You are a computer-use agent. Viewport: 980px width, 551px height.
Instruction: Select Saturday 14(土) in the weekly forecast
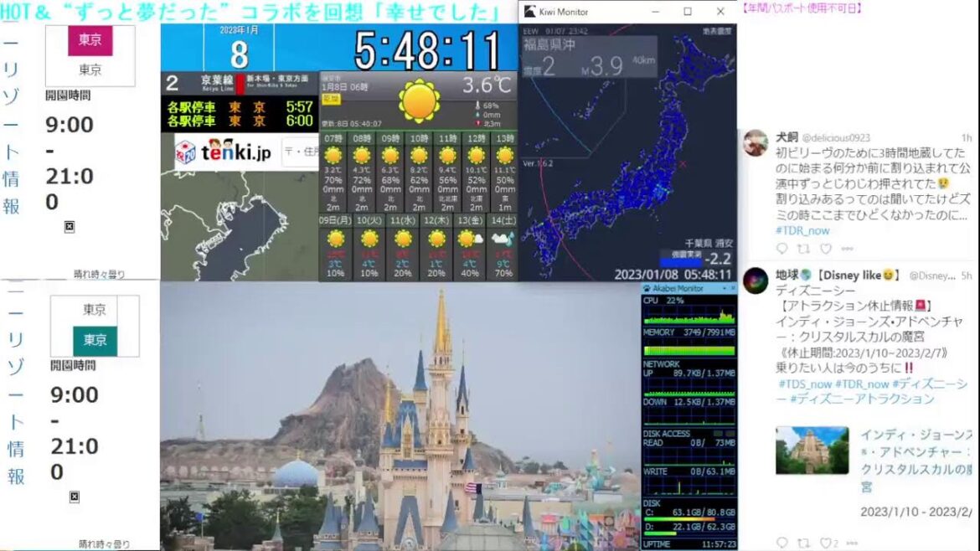pyautogui.click(x=503, y=241)
